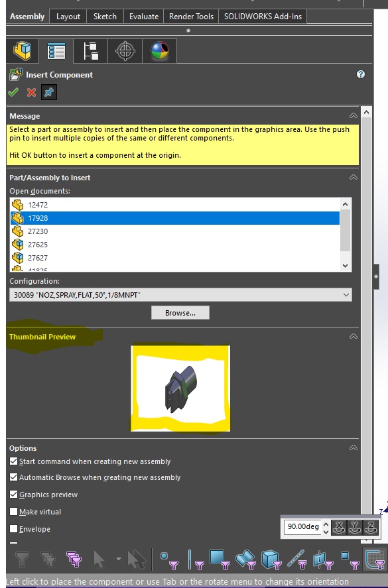The height and width of the screenshot is (588, 388).
Task: Rotate component about Z axis button
Action: click(370, 527)
